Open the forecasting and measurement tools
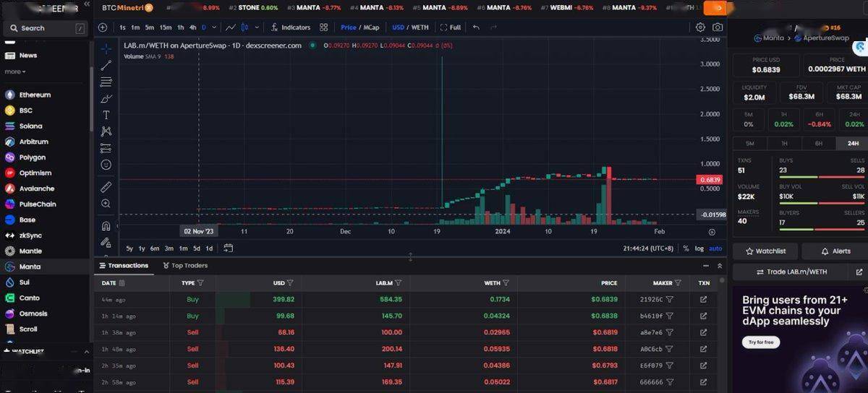868x393 pixels. point(106,148)
